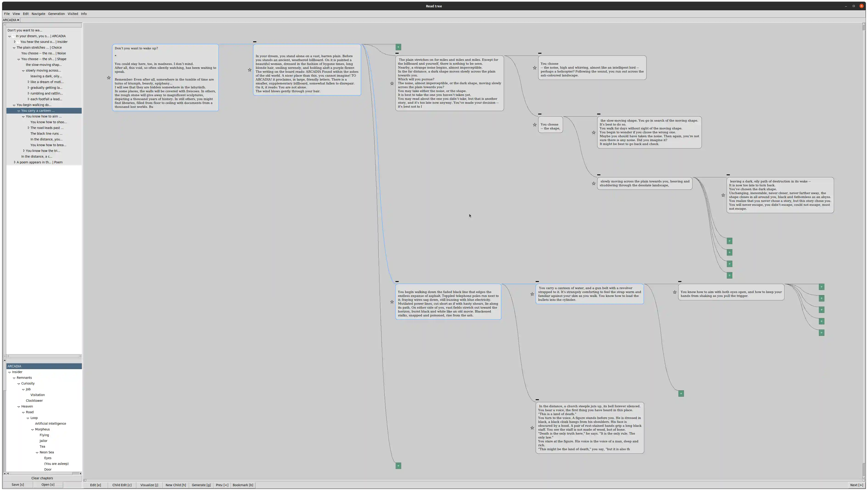The height and width of the screenshot is (491, 868).
Task: Bookmark star next to 'In your dream' node
Action: click(x=249, y=70)
